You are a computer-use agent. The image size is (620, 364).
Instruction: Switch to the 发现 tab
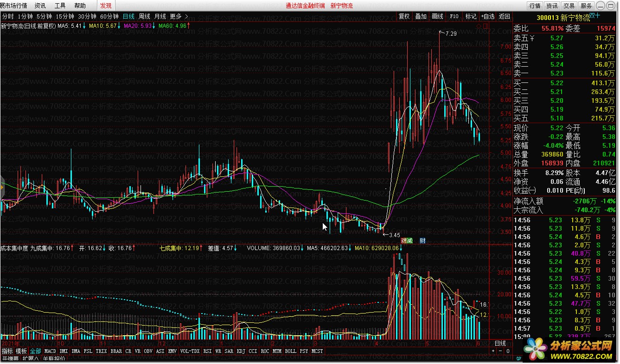105,6
